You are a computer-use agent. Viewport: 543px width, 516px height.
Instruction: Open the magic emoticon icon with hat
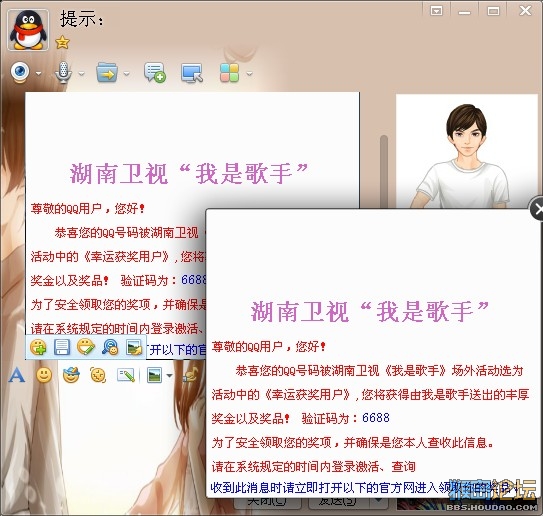point(71,375)
